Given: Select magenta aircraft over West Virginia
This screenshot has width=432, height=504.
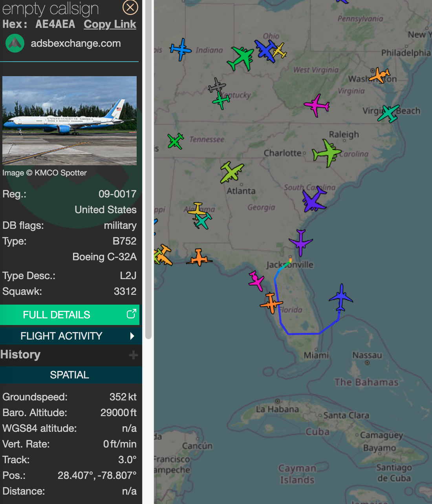Looking at the screenshot, I should [x=317, y=105].
